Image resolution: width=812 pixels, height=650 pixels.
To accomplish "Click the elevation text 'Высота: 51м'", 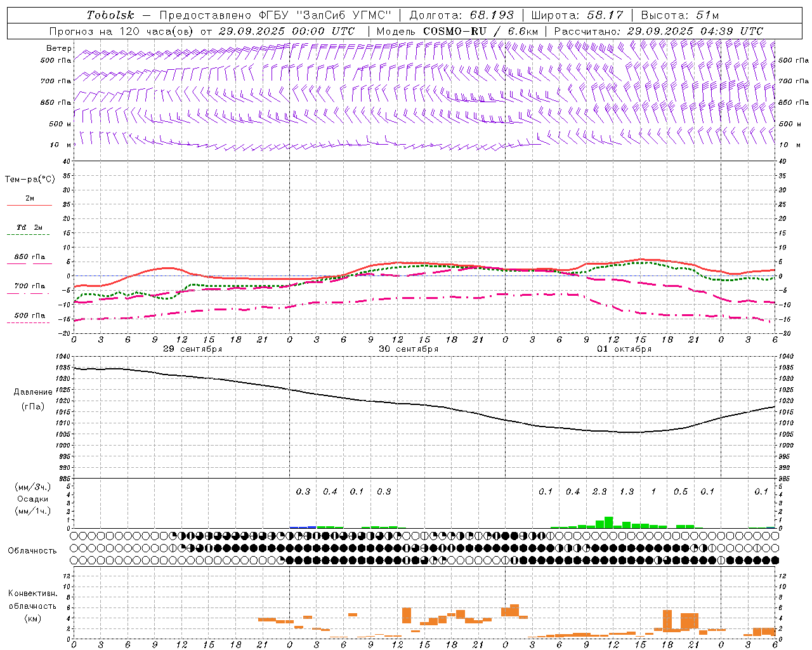I will (x=680, y=15).
